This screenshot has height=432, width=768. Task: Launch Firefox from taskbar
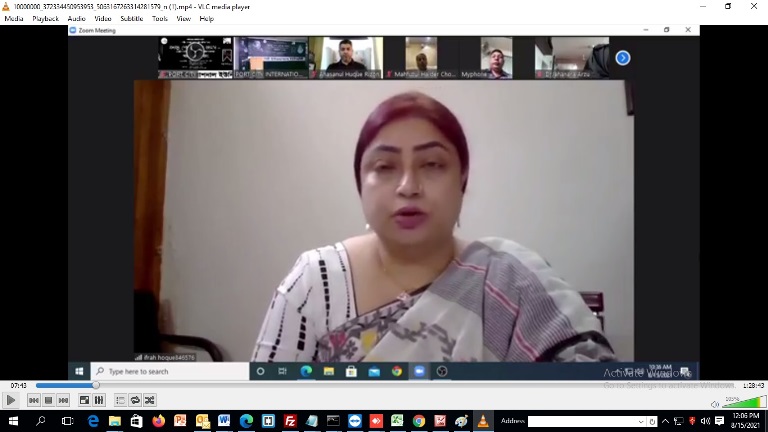point(159,421)
